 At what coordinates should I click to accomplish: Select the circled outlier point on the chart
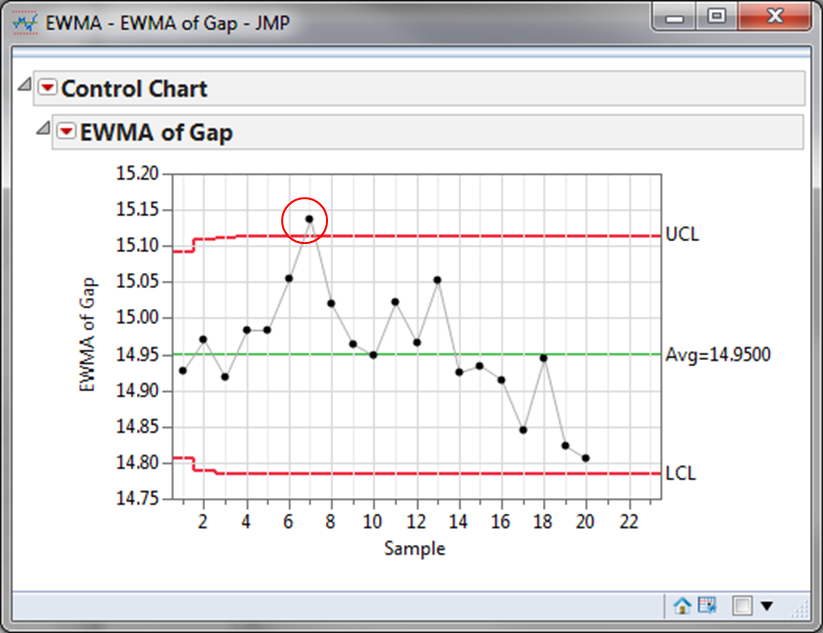309,216
